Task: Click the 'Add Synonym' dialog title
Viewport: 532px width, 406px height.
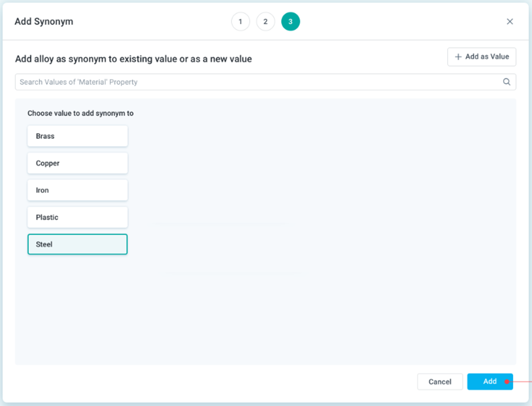Action: (44, 22)
